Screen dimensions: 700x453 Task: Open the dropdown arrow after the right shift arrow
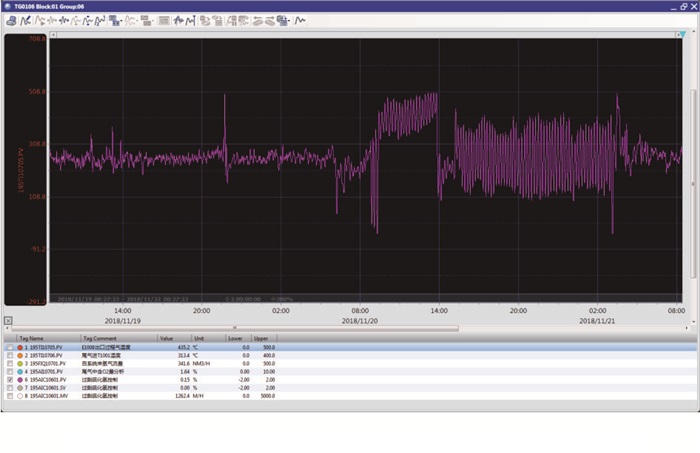coord(289,21)
